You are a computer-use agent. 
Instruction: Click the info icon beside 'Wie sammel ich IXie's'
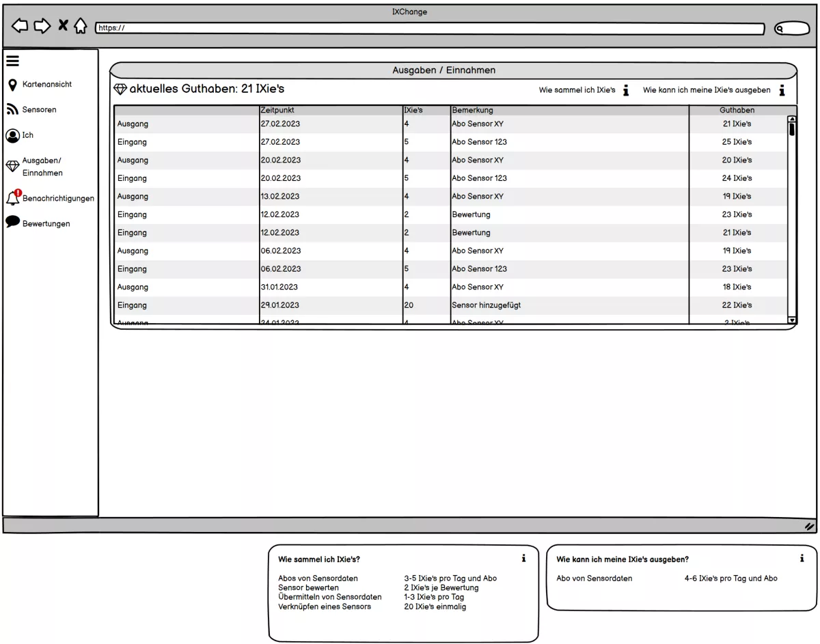[626, 91]
